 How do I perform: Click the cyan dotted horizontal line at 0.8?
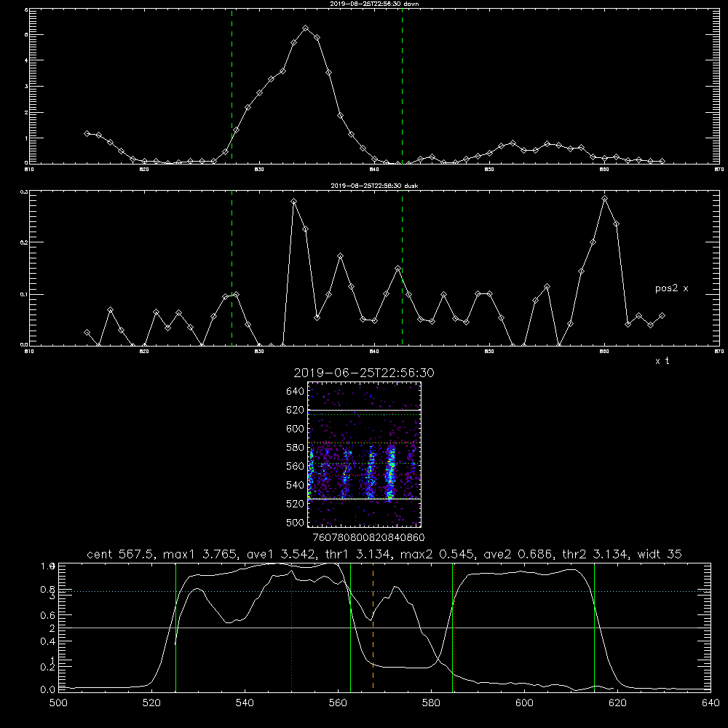[385, 591]
